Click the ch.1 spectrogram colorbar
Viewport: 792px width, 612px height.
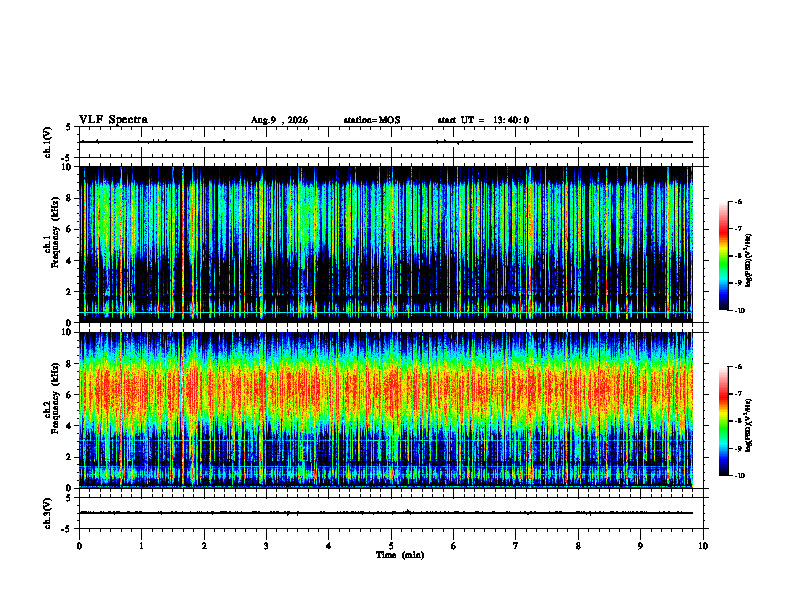(723, 256)
